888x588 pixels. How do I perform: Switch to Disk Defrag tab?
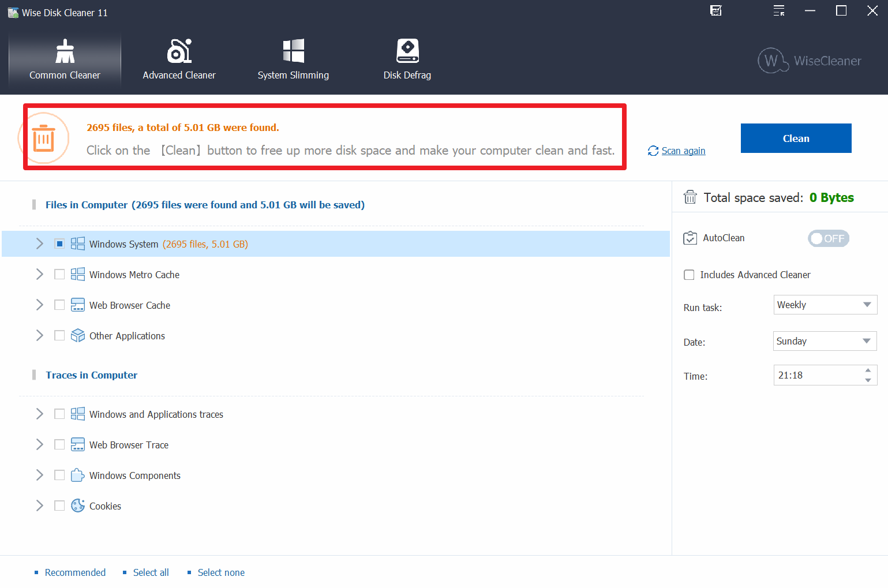(407, 60)
